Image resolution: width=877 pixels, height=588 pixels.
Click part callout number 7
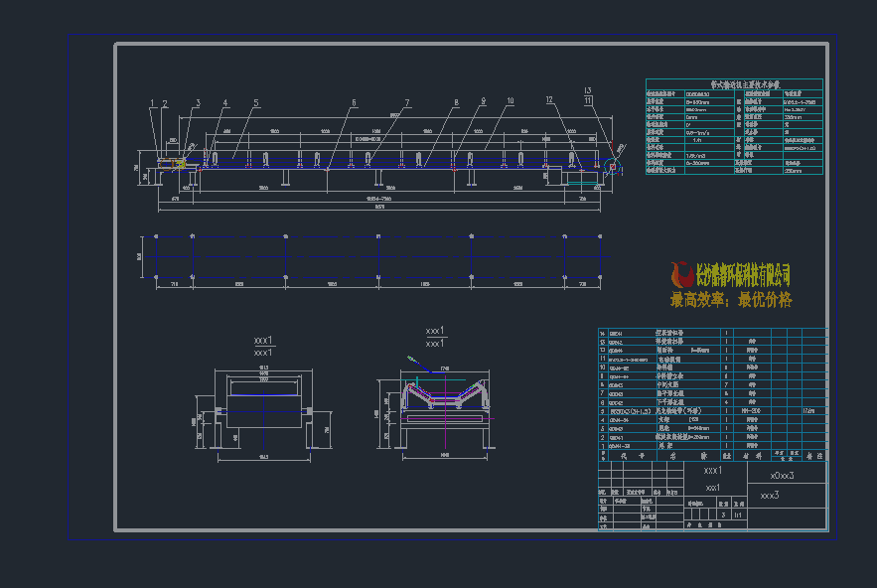(x=406, y=102)
